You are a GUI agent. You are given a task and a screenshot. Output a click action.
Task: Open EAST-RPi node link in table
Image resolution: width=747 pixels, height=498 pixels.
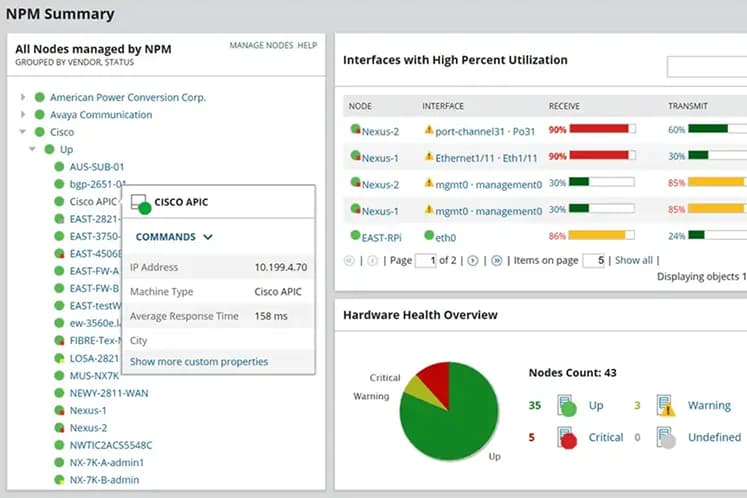coord(382,238)
